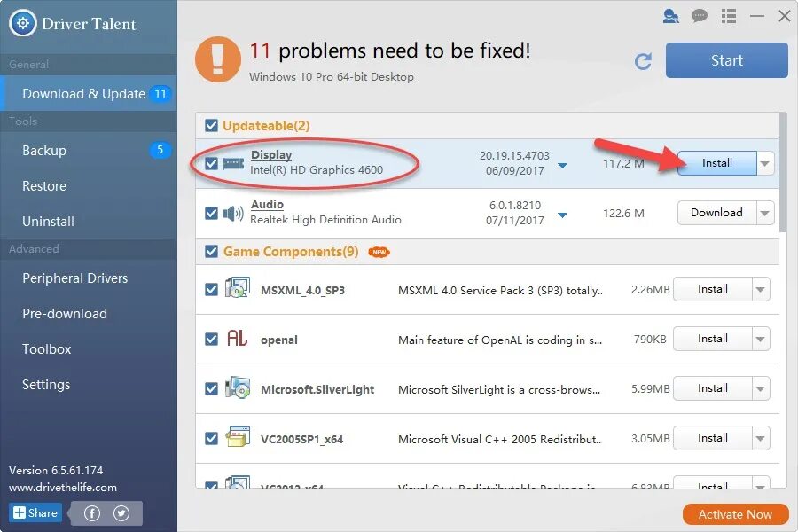Uncheck the Microsoft.SilverLight checkbox
Viewport: 798px width, 532px height.
click(x=211, y=389)
